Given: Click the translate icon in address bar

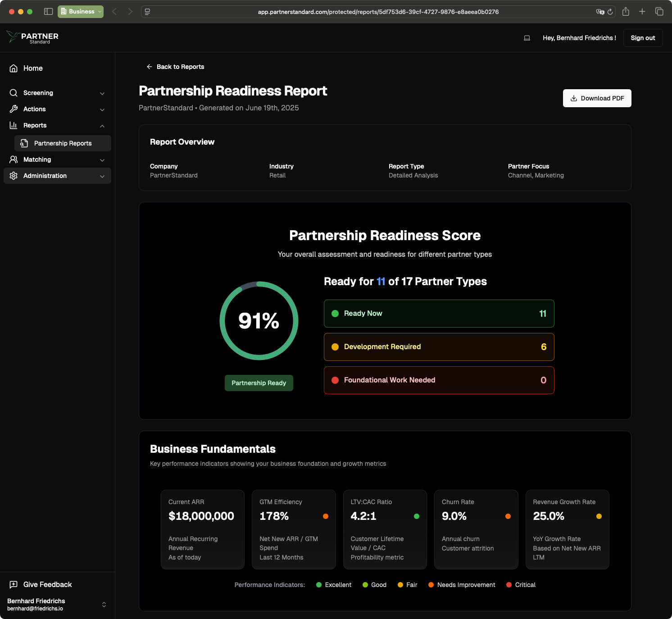Looking at the screenshot, I should point(600,12).
